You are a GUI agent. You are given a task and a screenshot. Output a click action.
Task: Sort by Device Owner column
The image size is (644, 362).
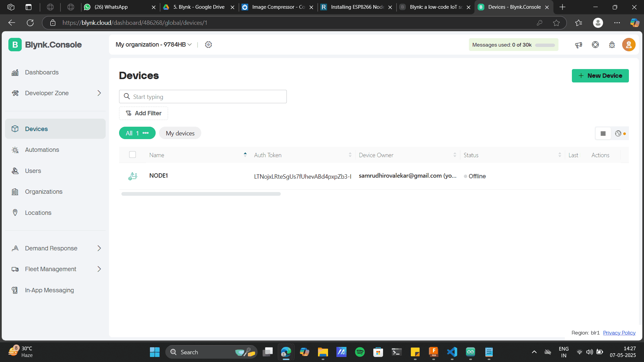[x=455, y=155]
